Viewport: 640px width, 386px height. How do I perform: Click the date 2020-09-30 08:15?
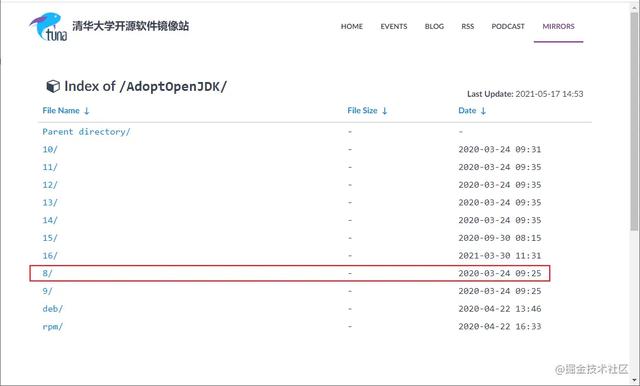[x=500, y=238]
